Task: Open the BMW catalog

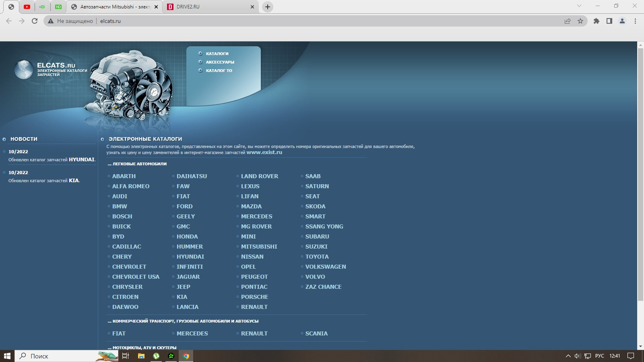Action: [120, 206]
